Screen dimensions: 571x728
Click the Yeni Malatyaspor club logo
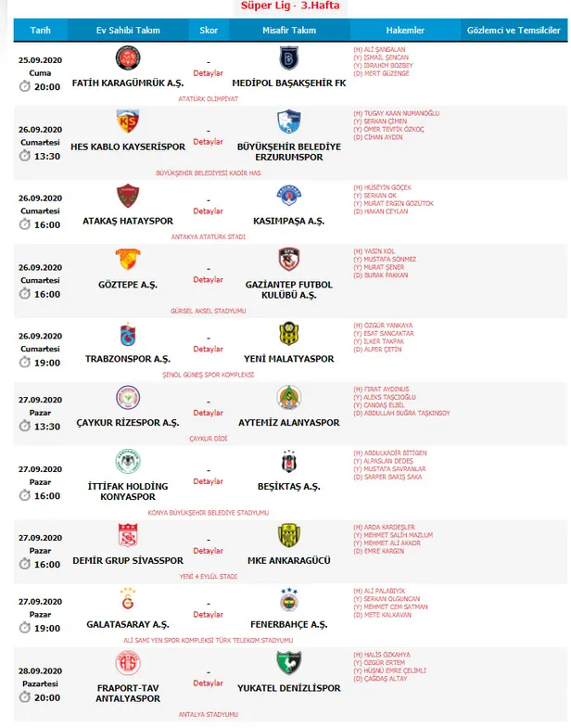[289, 335]
